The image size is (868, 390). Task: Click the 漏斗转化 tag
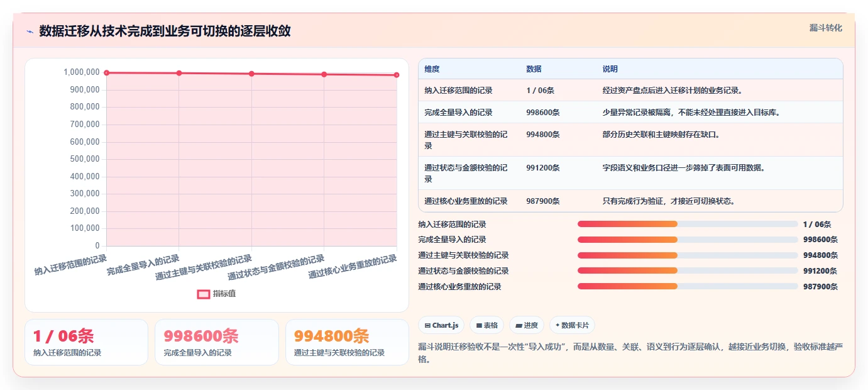click(825, 28)
